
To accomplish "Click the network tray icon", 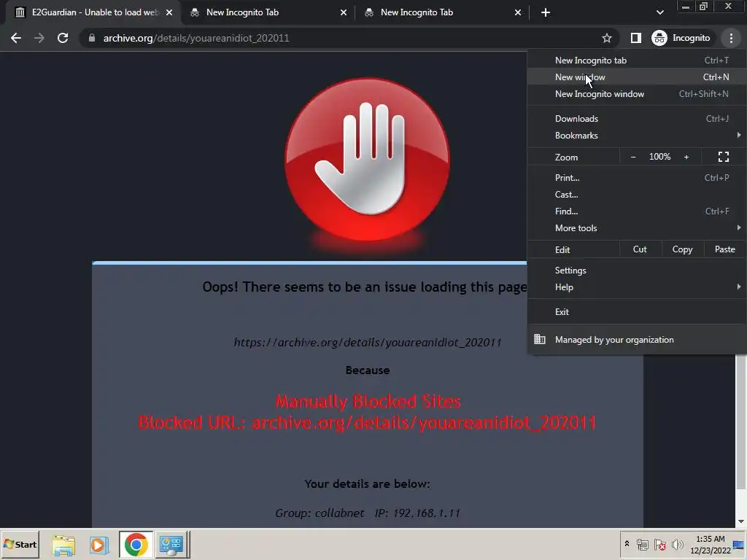I will 642,544.
